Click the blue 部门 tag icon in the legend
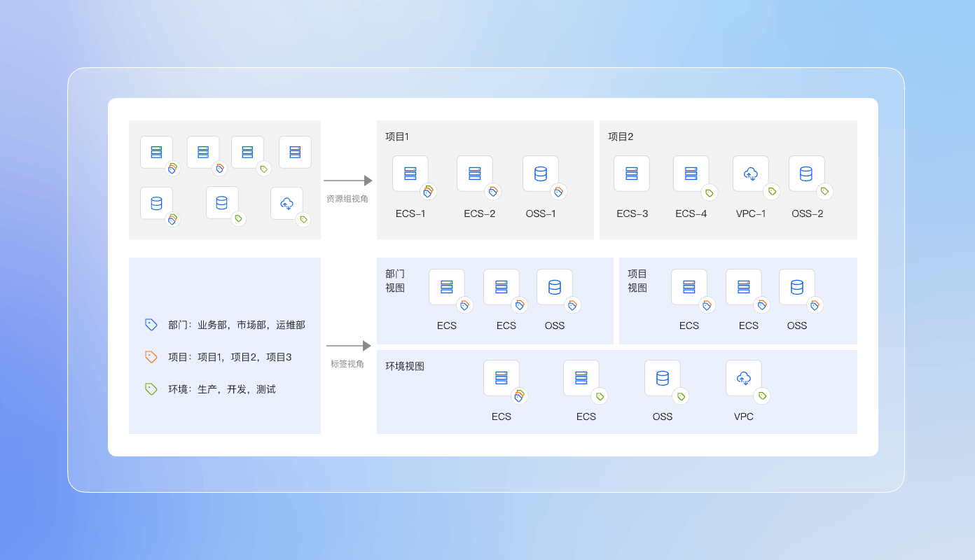 [x=151, y=325]
